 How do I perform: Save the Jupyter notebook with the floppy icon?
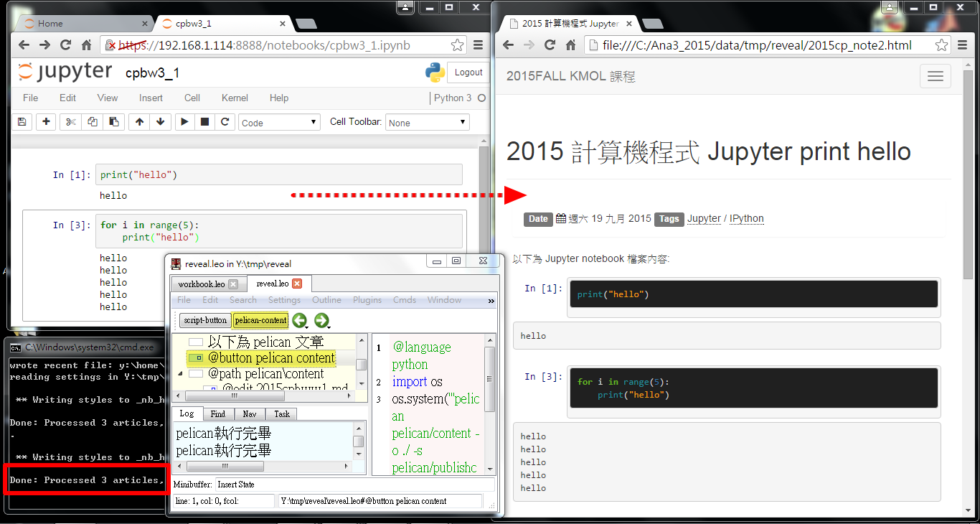(22, 122)
